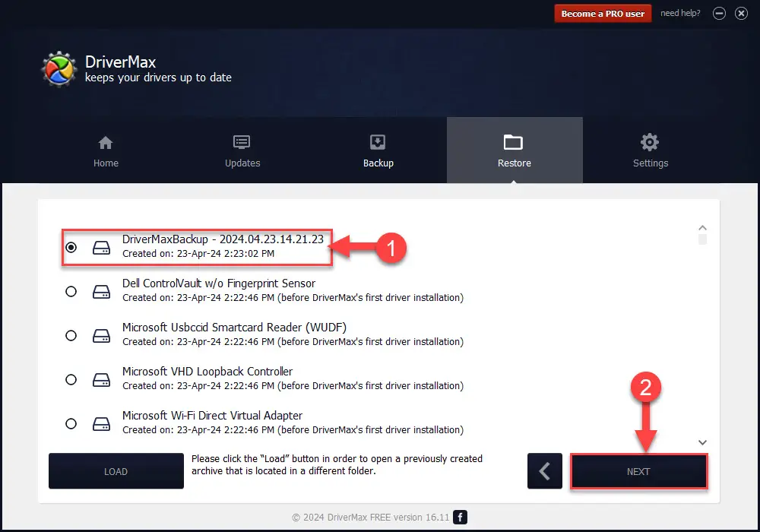Viewport: 760px width, 532px height.
Task: Click Become a PRO user button
Action: click(x=603, y=14)
